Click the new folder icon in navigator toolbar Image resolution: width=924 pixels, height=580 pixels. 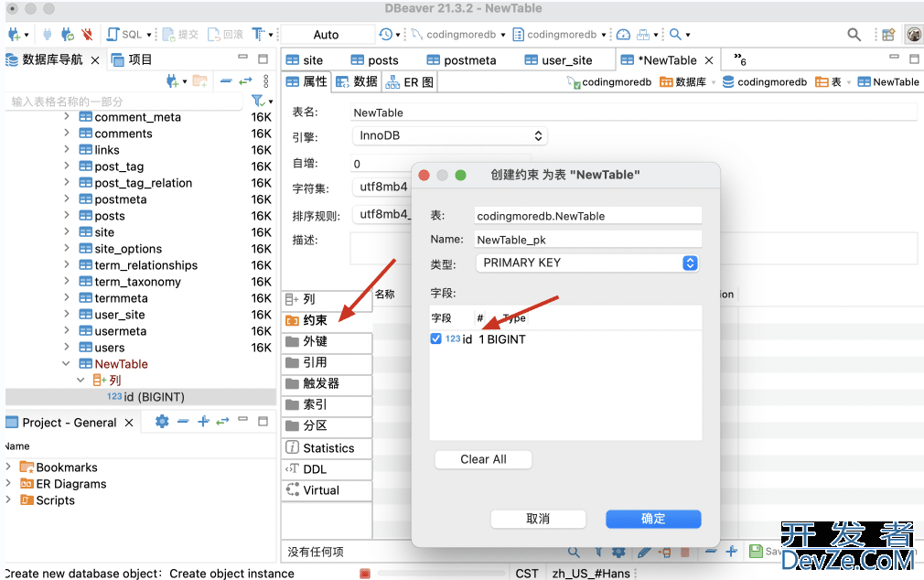[200, 81]
